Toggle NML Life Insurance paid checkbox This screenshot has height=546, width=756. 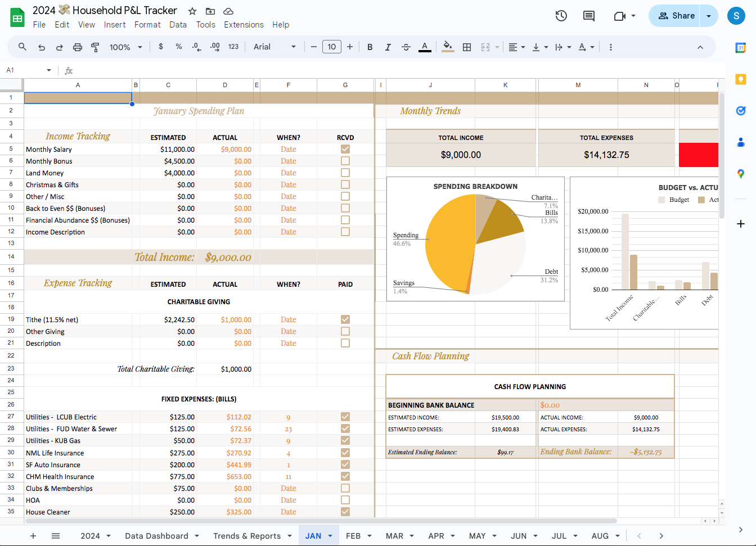345,453
